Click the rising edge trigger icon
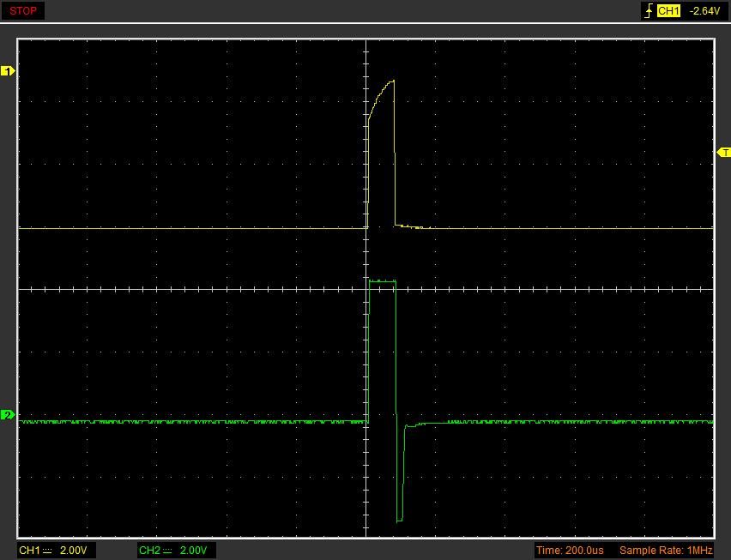Image resolution: width=731 pixels, height=560 pixels. 648,11
